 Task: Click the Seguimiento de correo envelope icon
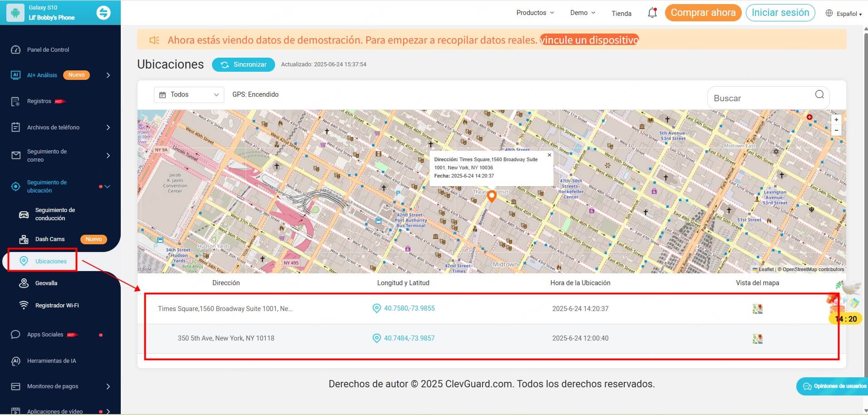tap(15, 155)
